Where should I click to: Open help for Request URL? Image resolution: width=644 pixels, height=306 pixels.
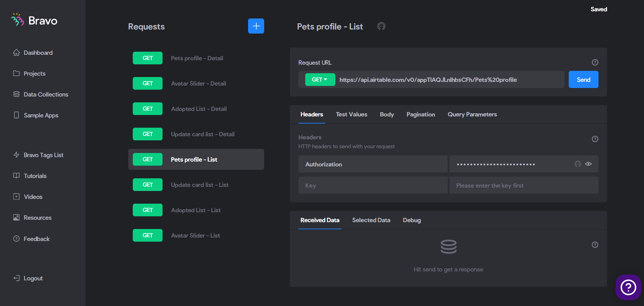(595, 62)
